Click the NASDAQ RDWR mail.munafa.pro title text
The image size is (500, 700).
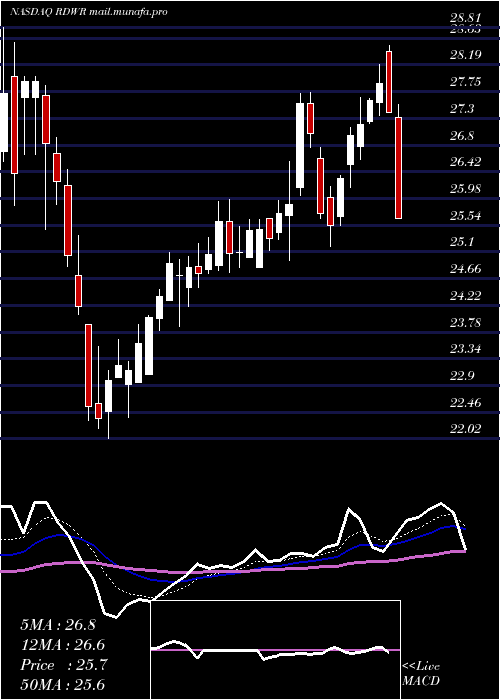coord(89,12)
